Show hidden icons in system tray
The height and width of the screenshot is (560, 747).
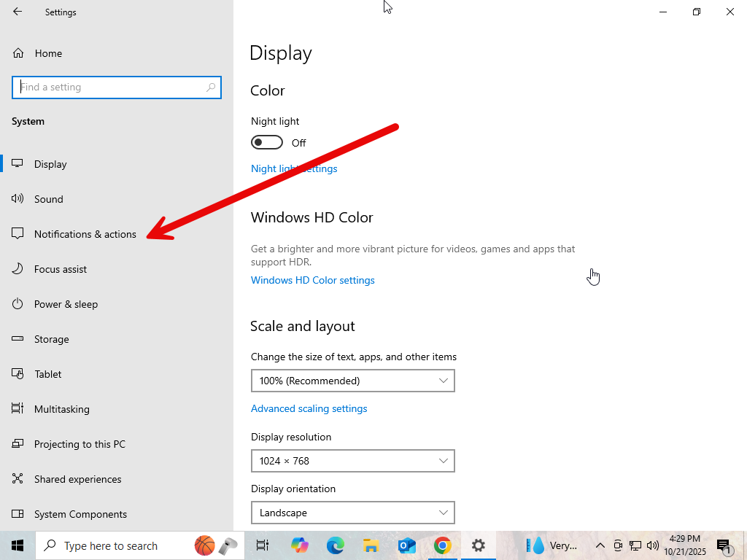600,545
